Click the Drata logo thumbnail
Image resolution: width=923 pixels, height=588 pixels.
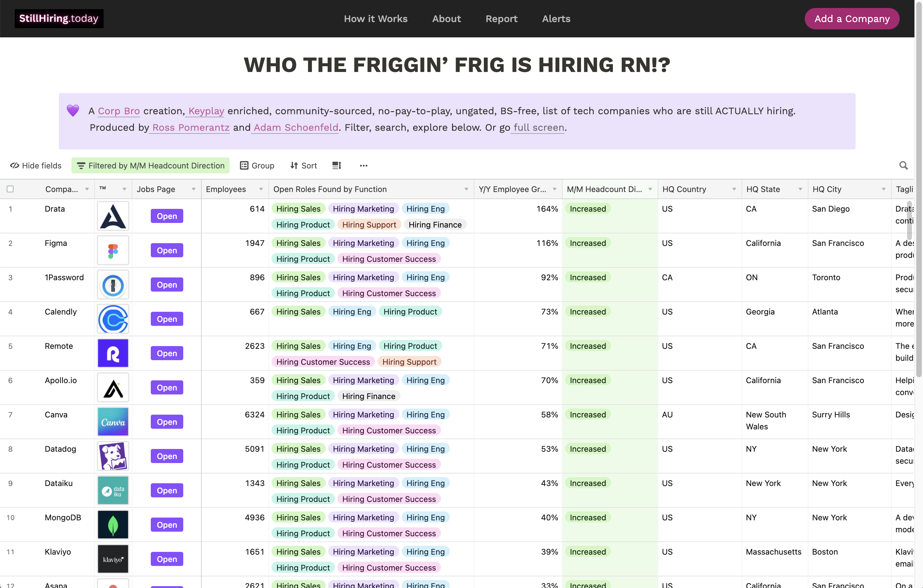pos(113,216)
